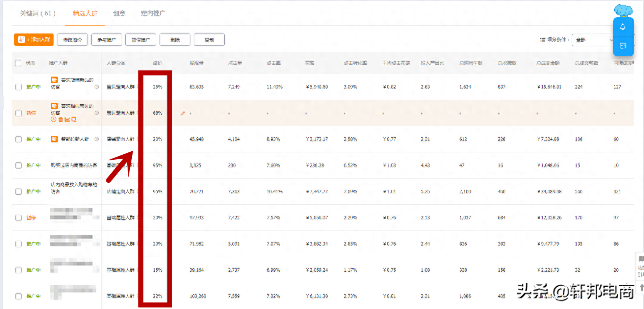Click the 点击率 column header

[x=274, y=63]
